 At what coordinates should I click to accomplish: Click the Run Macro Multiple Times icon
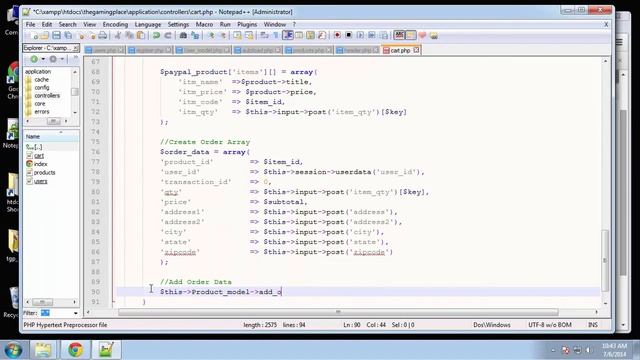pyautogui.click(x=371, y=36)
